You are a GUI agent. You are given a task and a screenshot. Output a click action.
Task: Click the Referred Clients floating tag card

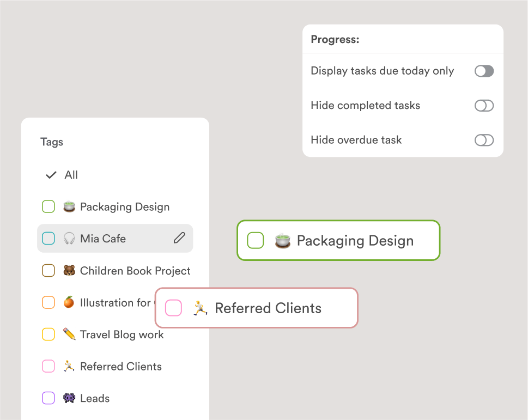(x=256, y=308)
